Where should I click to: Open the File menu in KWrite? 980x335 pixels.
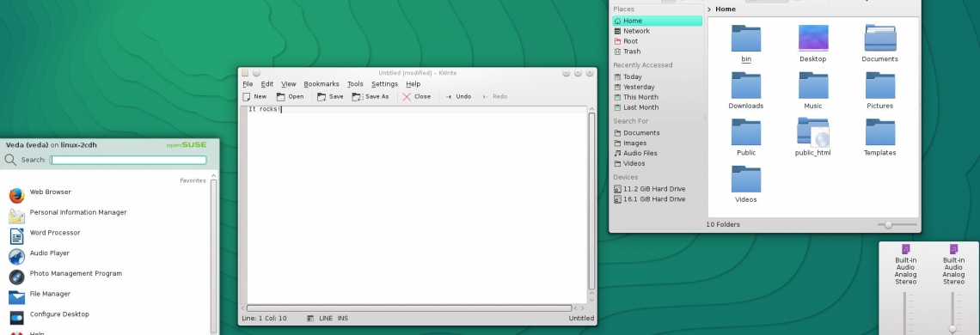click(x=248, y=84)
